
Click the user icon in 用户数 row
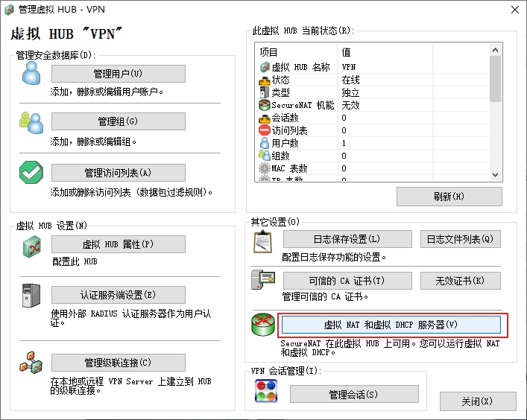pyautogui.click(x=265, y=143)
